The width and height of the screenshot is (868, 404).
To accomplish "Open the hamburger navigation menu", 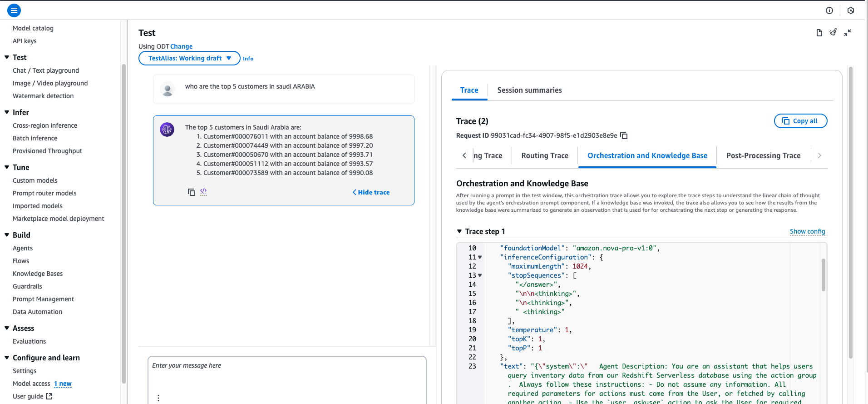I will pos(14,10).
